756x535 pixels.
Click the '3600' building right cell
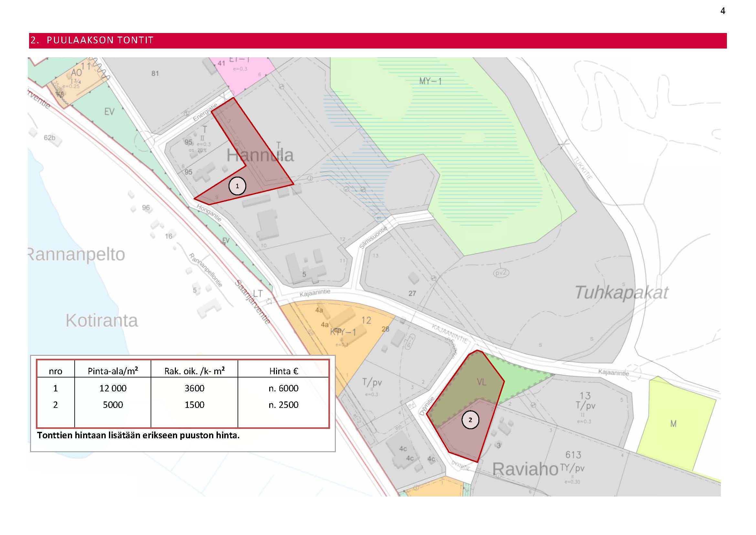194,388
